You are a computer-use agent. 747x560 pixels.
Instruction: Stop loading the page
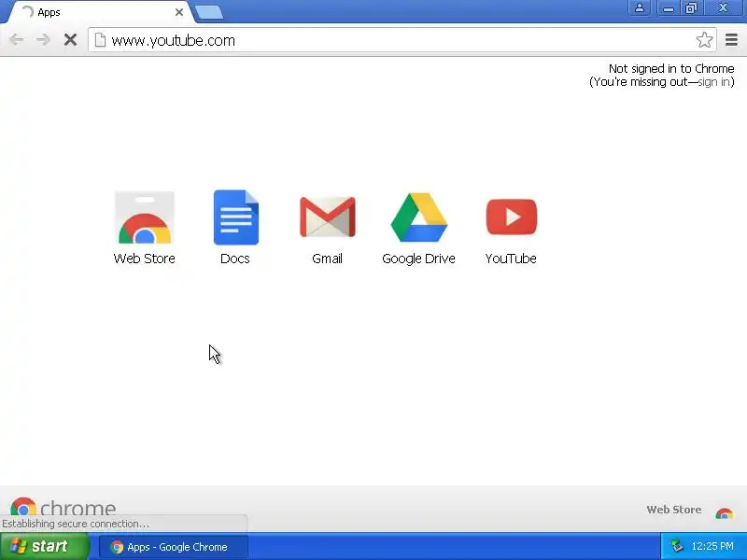point(71,40)
